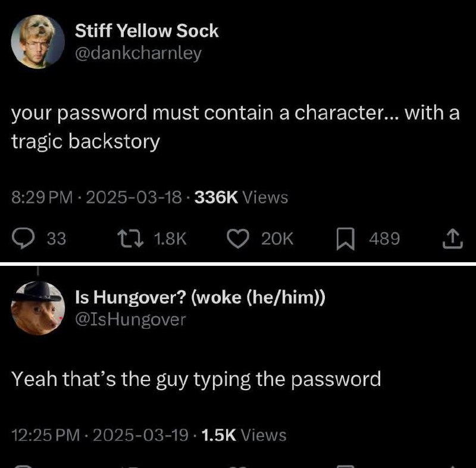Screen dimensions: 476x468
Task: Open the 12:25 PM 2025-03-19 timestamp
Action: [100, 435]
